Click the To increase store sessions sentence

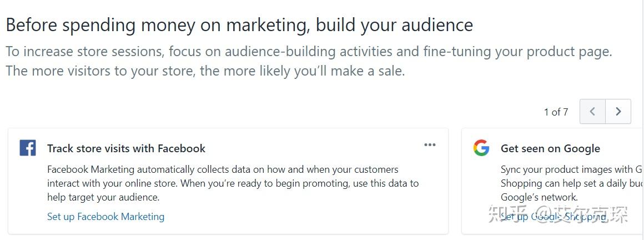[309, 52]
